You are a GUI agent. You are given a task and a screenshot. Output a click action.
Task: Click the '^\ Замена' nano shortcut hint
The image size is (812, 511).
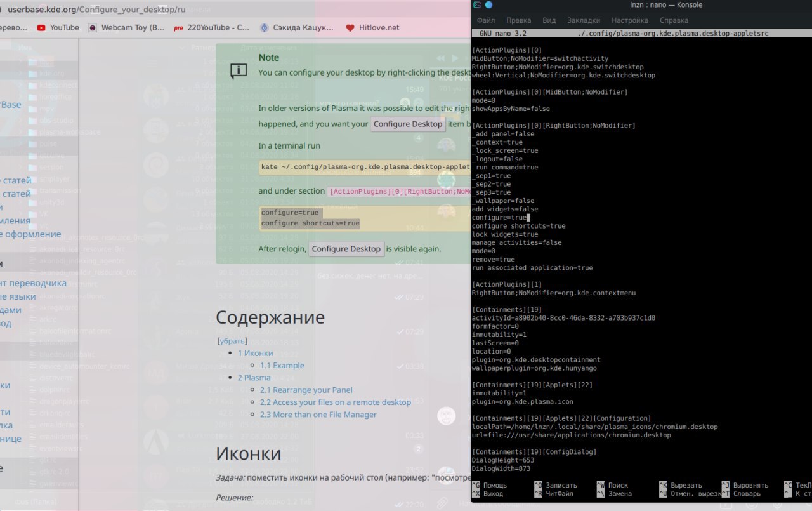pyautogui.click(x=614, y=493)
